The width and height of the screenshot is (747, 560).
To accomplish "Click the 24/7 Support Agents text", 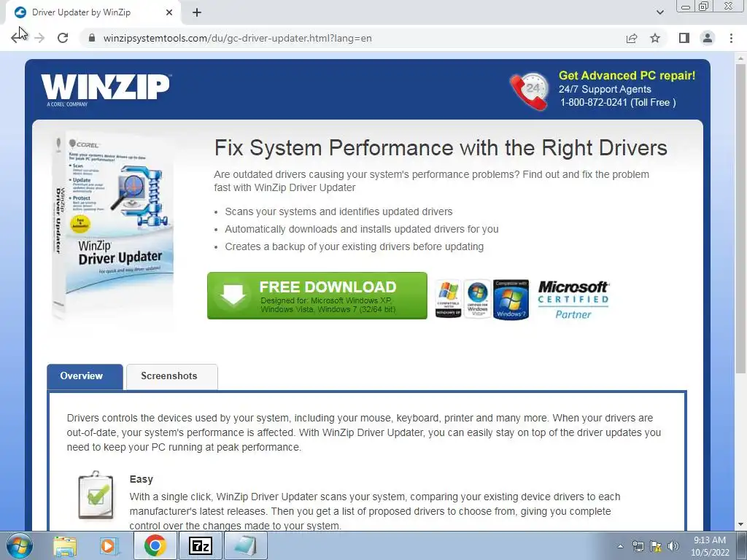I will (x=605, y=89).
